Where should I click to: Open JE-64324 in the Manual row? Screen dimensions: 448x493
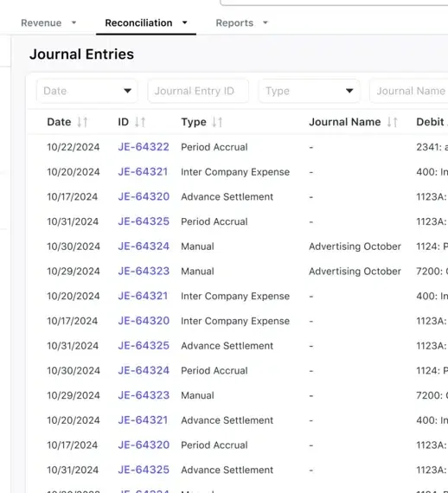pyautogui.click(x=144, y=246)
